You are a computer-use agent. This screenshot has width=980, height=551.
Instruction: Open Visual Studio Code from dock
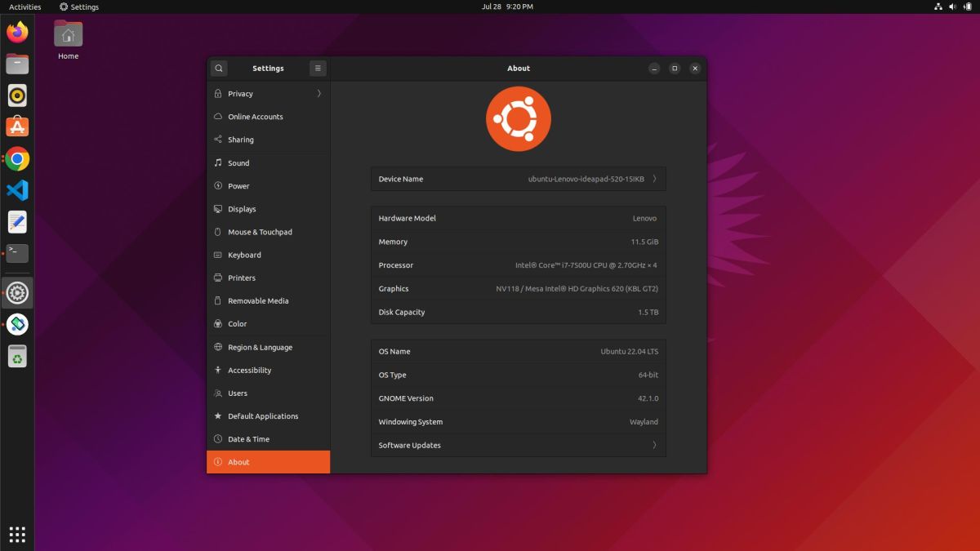(17, 190)
